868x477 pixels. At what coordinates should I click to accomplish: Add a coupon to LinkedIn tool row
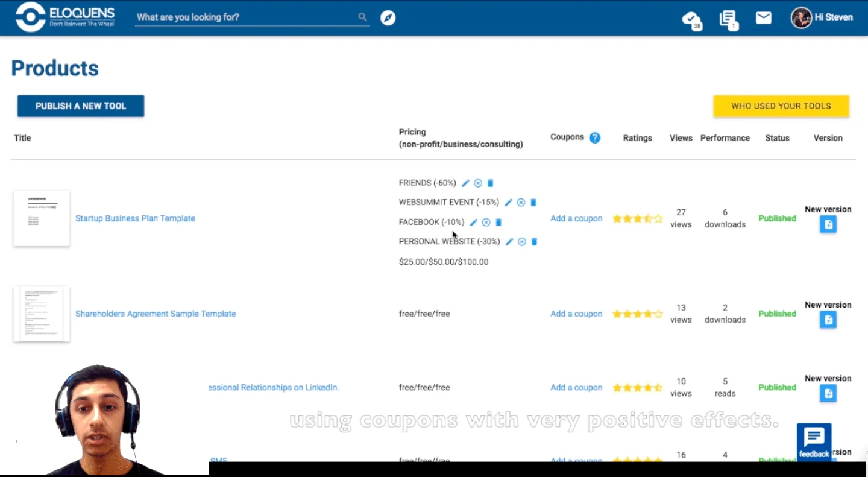tap(576, 387)
